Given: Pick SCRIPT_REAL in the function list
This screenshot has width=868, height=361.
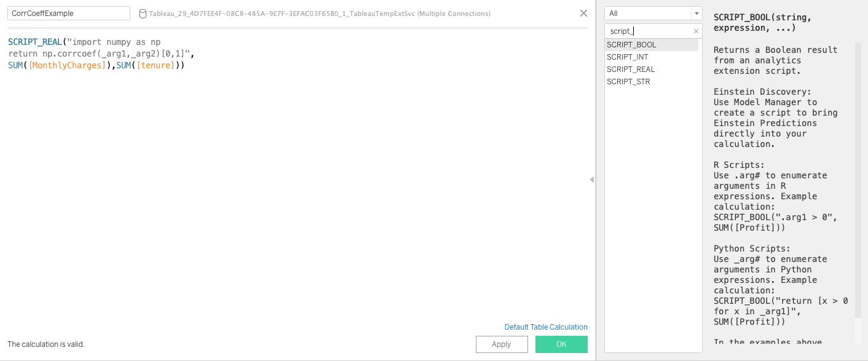Looking at the screenshot, I should coord(630,69).
